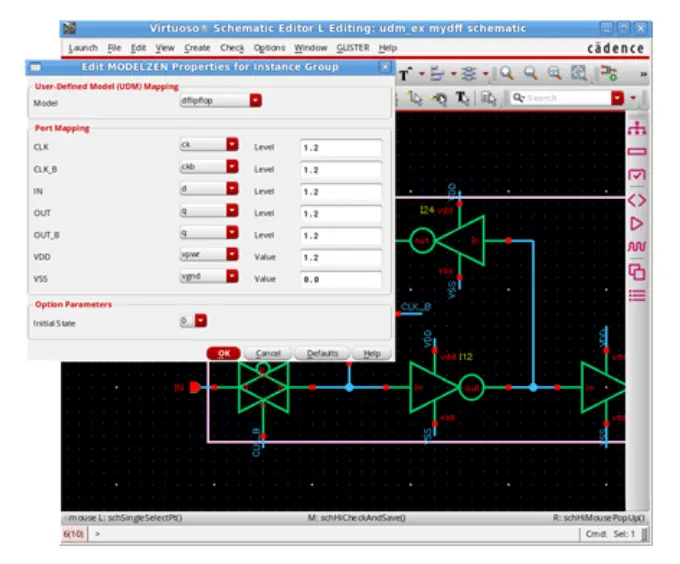Open the Create menu
The width and height of the screenshot is (680, 564).
pyautogui.click(x=197, y=48)
